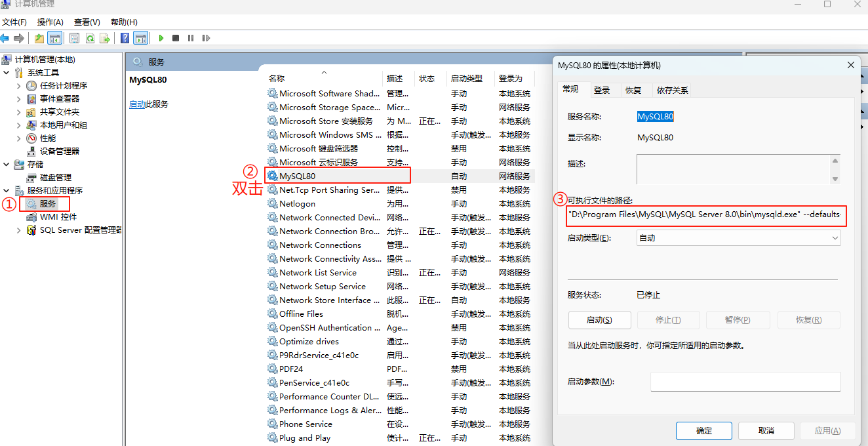This screenshot has width=868, height=446.
Task: Open Help using the question mark icon
Action: [125, 37]
